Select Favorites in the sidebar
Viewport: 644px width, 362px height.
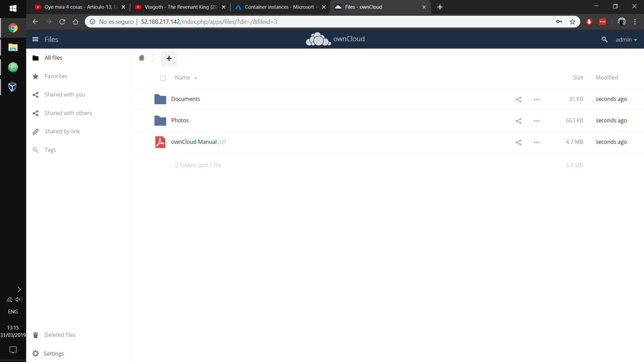(56, 76)
